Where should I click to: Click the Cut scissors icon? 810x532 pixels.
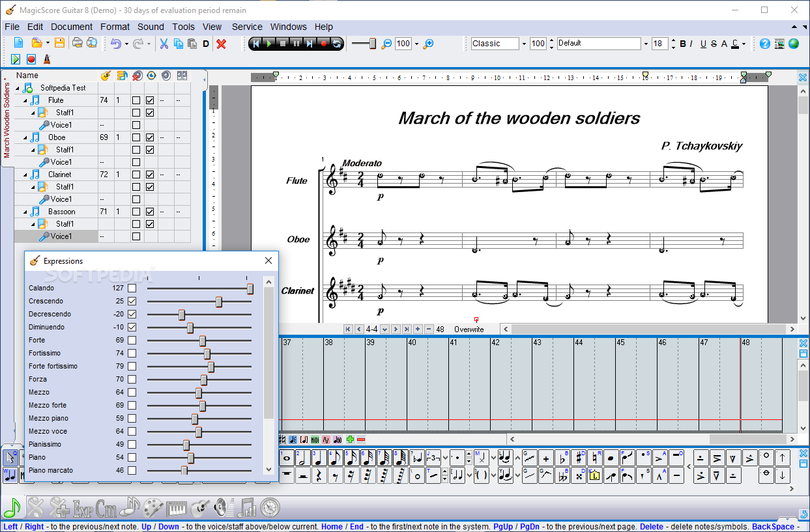164,44
